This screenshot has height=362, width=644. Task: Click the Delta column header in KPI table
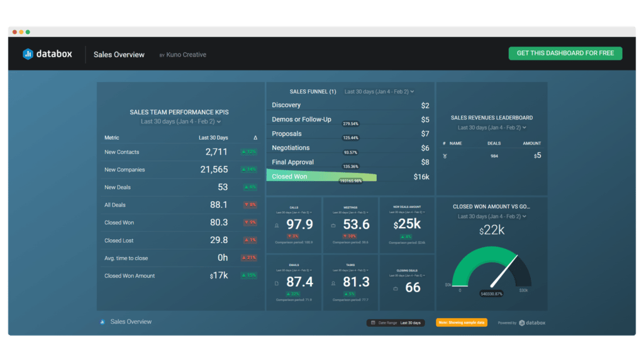click(x=255, y=138)
